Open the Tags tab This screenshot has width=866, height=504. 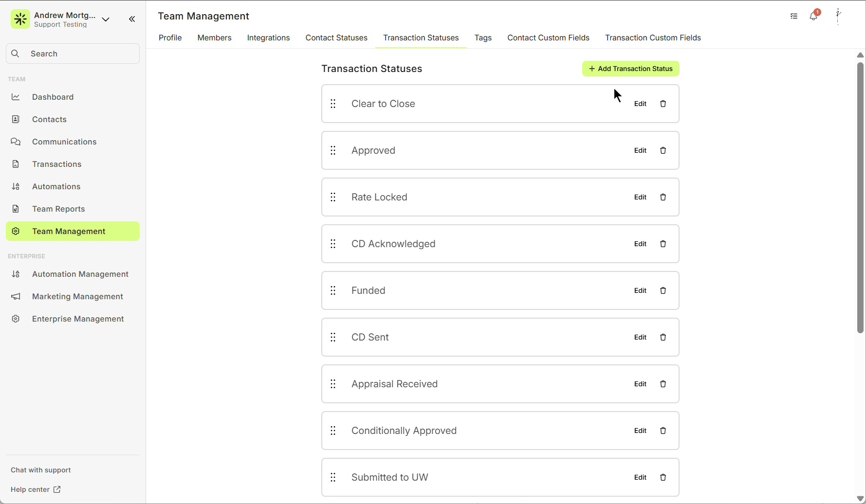click(483, 38)
